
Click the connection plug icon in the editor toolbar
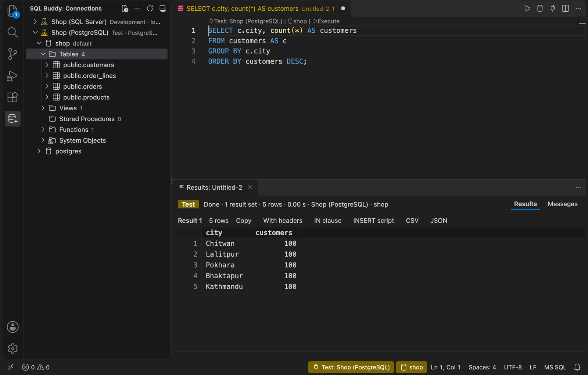[x=553, y=8]
